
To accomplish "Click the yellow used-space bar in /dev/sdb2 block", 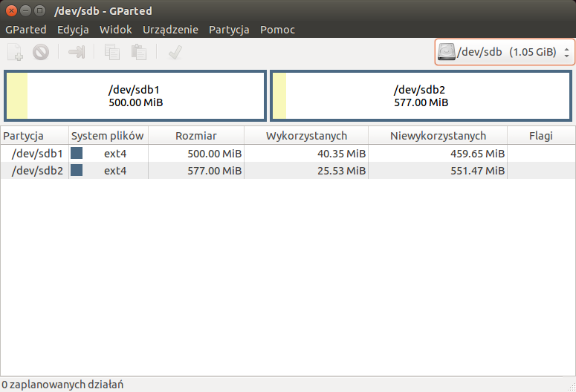I will (x=279, y=96).
